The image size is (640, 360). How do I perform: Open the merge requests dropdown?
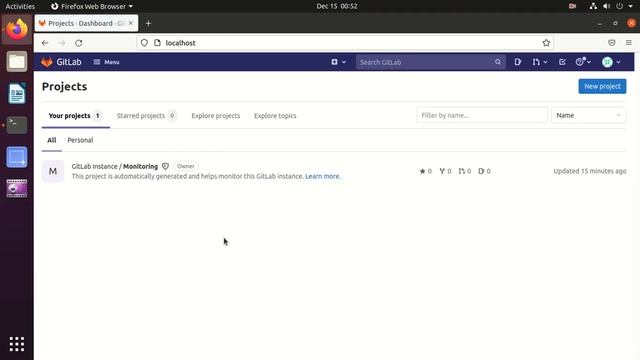coord(540,62)
